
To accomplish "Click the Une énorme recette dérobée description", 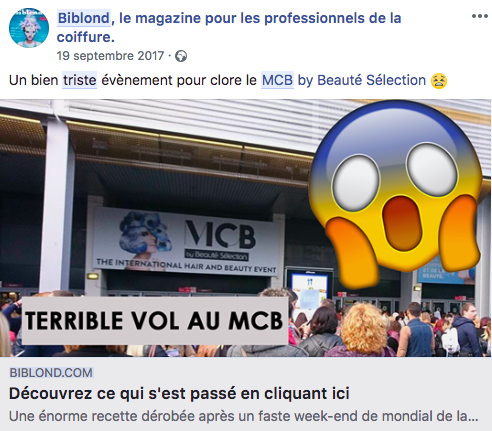I will click(x=244, y=416).
